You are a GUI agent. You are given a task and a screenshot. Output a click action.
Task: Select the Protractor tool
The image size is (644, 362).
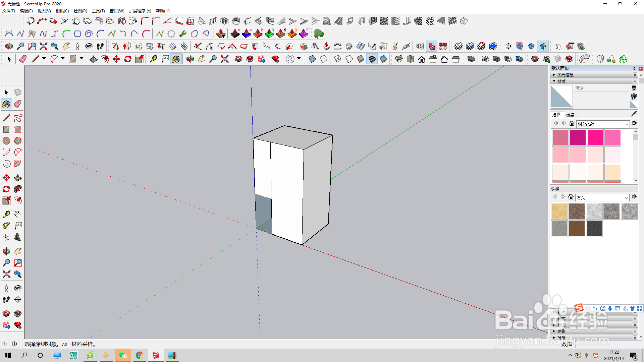(x=6, y=226)
